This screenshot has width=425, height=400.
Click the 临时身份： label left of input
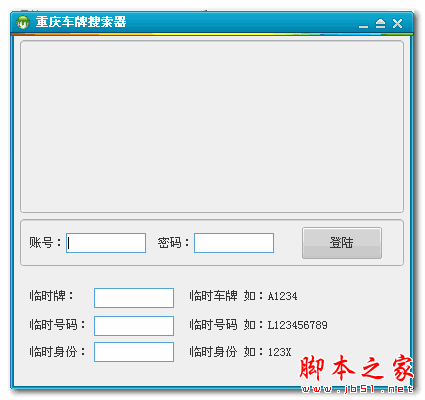(57, 352)
